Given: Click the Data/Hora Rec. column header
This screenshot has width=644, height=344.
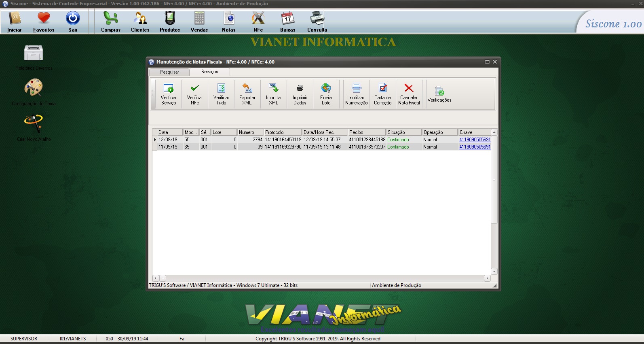Looking at the screenshot, I should tap(325, 132).
